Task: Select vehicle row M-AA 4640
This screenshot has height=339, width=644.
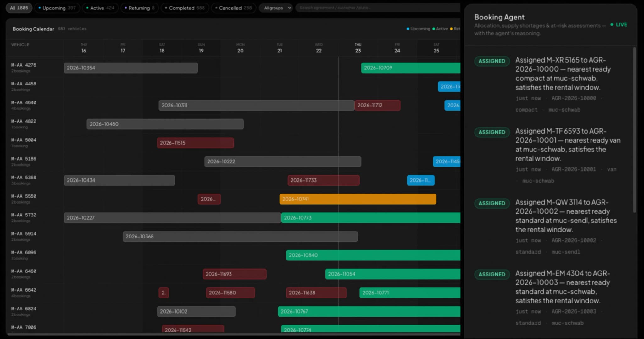Action: pos(24,105)
